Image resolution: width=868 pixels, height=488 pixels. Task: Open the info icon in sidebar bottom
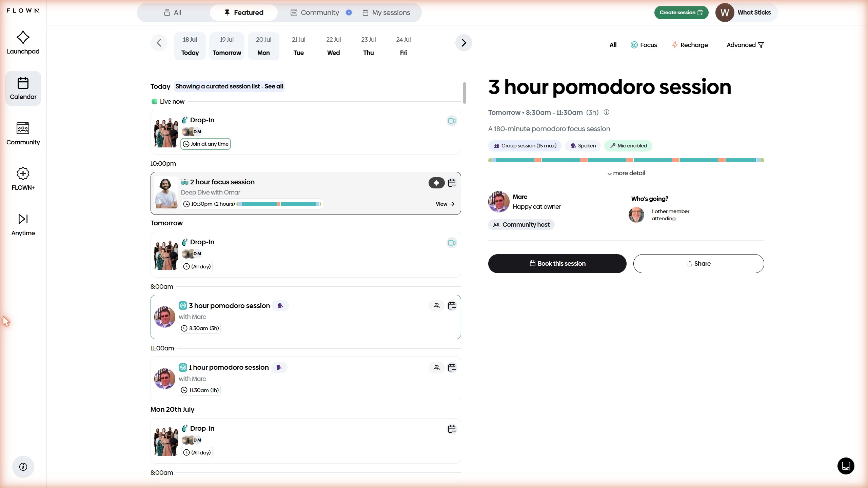[23, 467]
